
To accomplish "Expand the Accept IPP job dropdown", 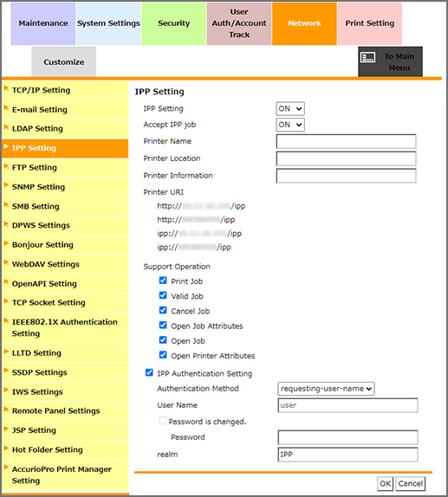I will pyautogui.click(x=290, y=125).
